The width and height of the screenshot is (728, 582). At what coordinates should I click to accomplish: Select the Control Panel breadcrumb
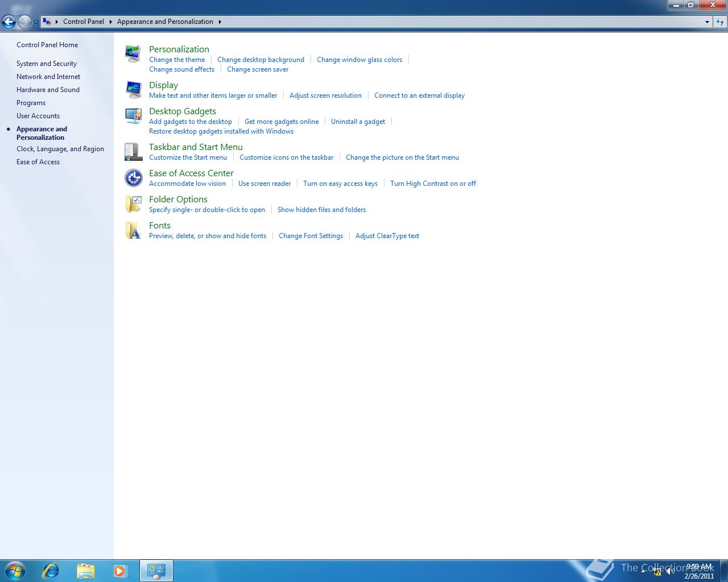84,22
